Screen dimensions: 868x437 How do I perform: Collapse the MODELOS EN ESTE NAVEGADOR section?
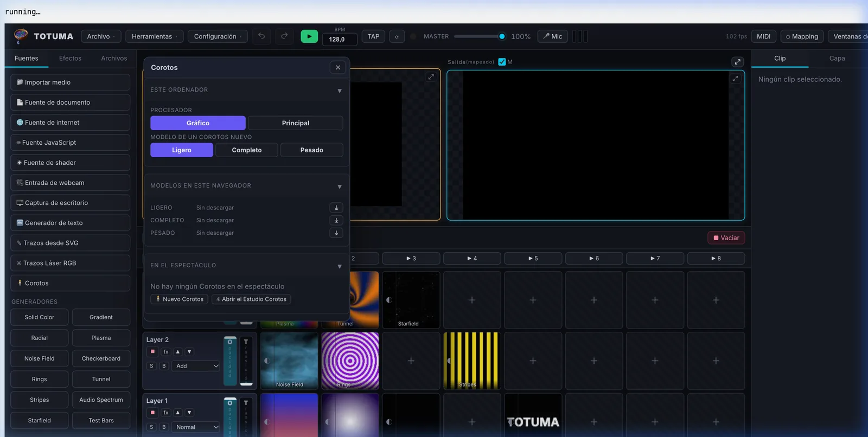point(340,187)
